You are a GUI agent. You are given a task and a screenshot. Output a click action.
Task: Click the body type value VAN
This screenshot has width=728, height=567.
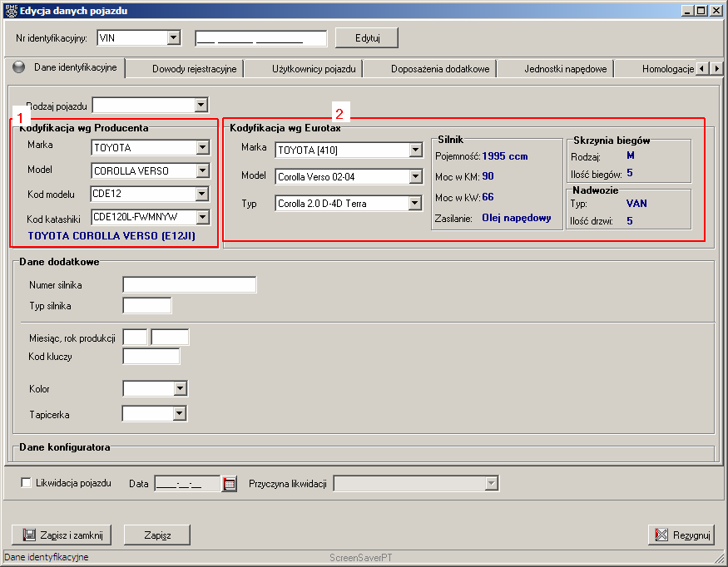pyautogui.click(x=636, y=203)
